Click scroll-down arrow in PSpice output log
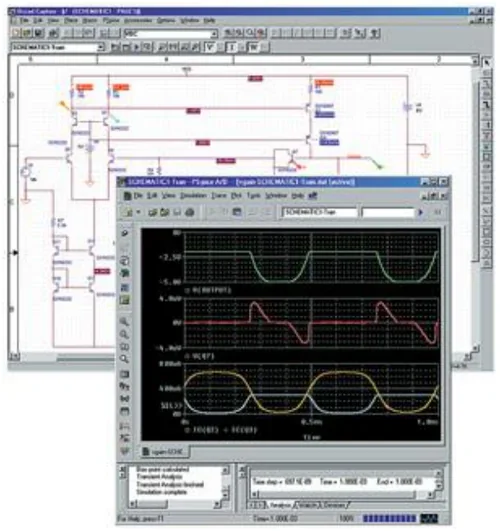Viewport: 500px width, 531px height. tap(225, 496)
